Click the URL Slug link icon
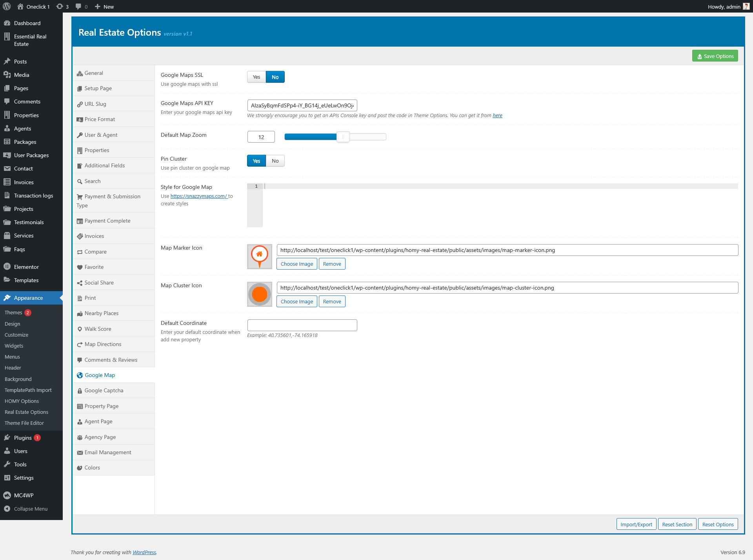753x560 pixels. 80,104
